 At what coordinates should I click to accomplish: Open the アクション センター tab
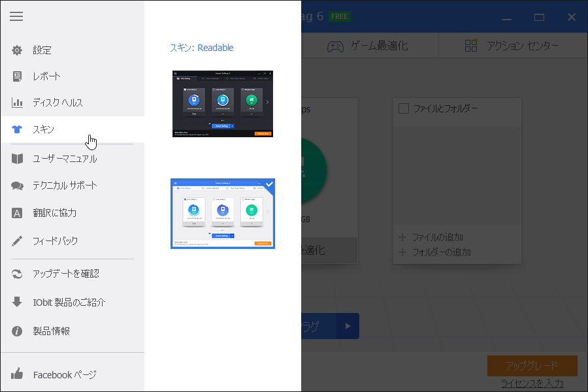coord(512,45)
